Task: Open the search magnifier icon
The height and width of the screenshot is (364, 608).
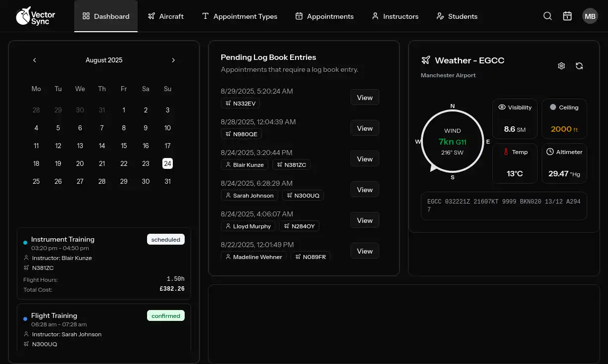Action: click(548, 16)
